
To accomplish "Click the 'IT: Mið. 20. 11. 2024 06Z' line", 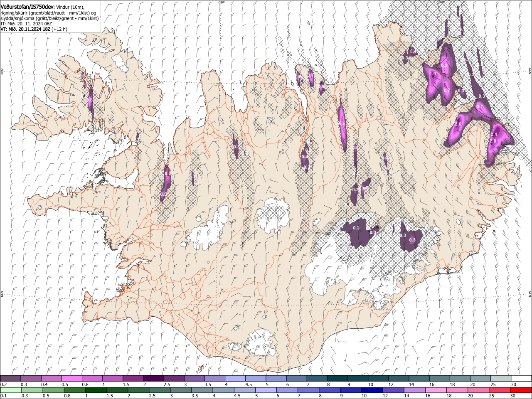I will coord(27,24).
